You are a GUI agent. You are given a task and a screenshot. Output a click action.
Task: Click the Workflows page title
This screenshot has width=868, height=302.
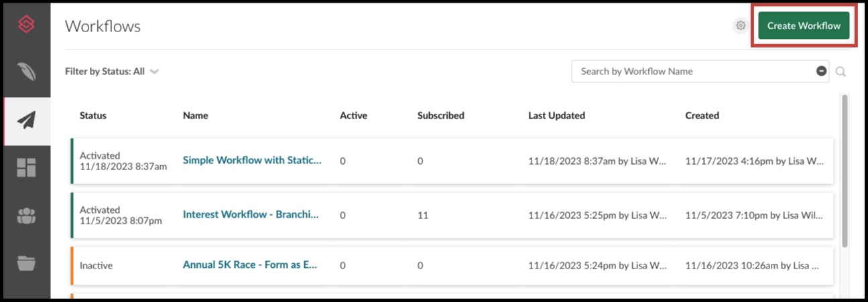point(103,26)
